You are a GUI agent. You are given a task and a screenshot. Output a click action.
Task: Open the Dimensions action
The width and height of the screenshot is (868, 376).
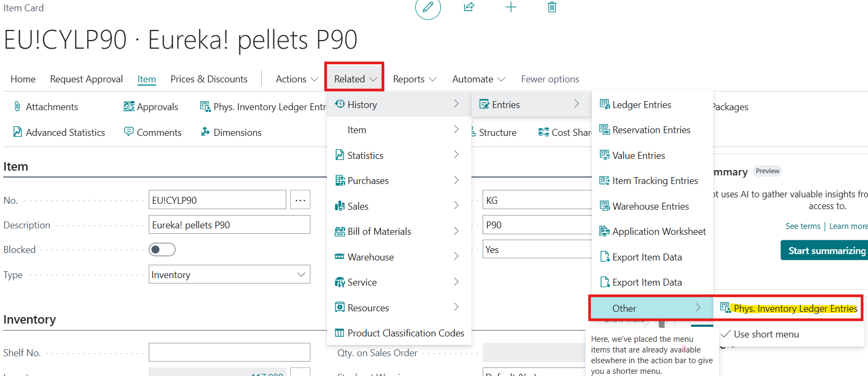231,132
